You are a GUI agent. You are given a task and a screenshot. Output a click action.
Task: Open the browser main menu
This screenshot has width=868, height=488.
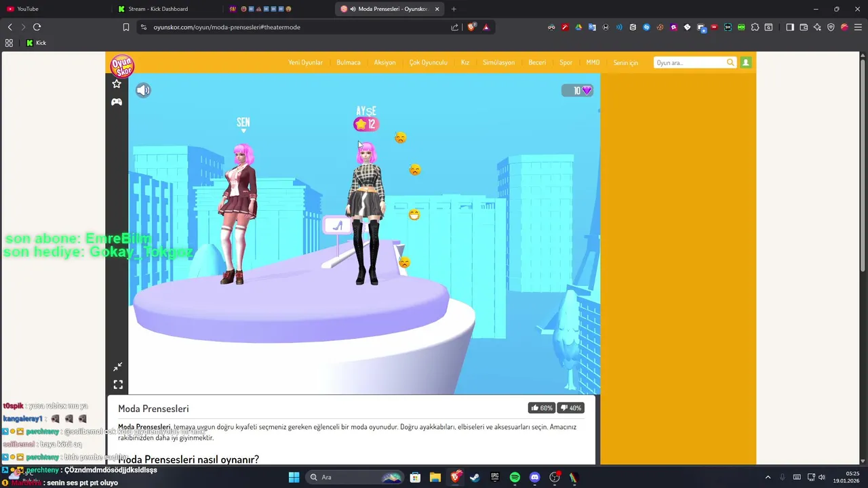tap(858, 27)
